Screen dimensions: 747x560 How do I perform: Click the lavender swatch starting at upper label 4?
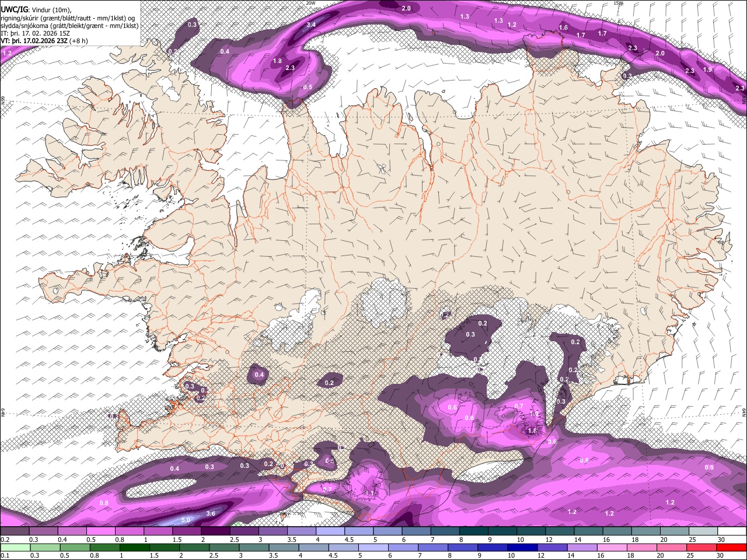[330, 531]
